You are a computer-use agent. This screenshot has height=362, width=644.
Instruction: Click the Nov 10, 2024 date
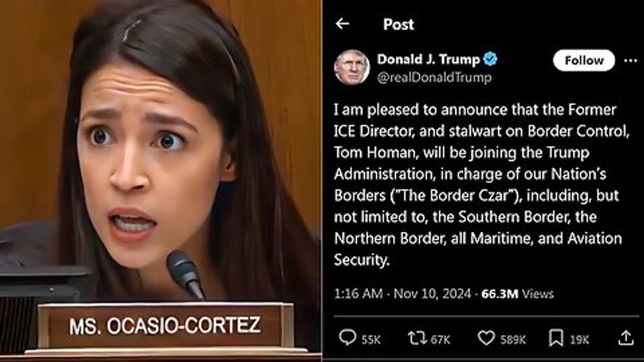click(432, 294)
